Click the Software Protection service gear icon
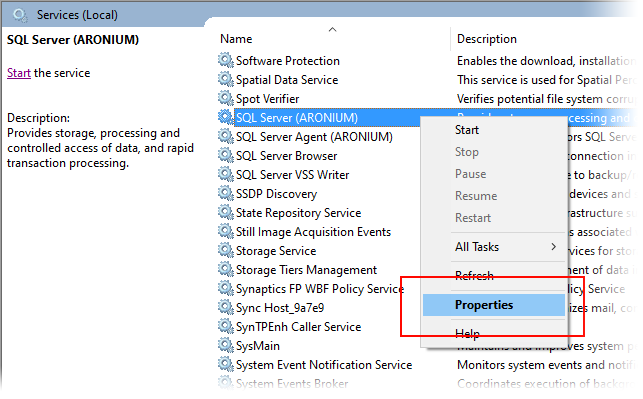643x399 pixels. point(226,60)
